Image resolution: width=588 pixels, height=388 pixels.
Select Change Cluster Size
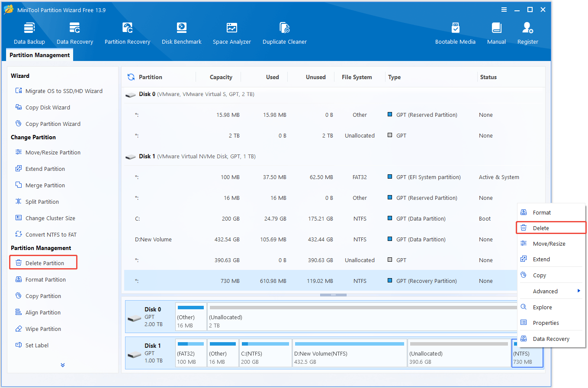[45, 218]
